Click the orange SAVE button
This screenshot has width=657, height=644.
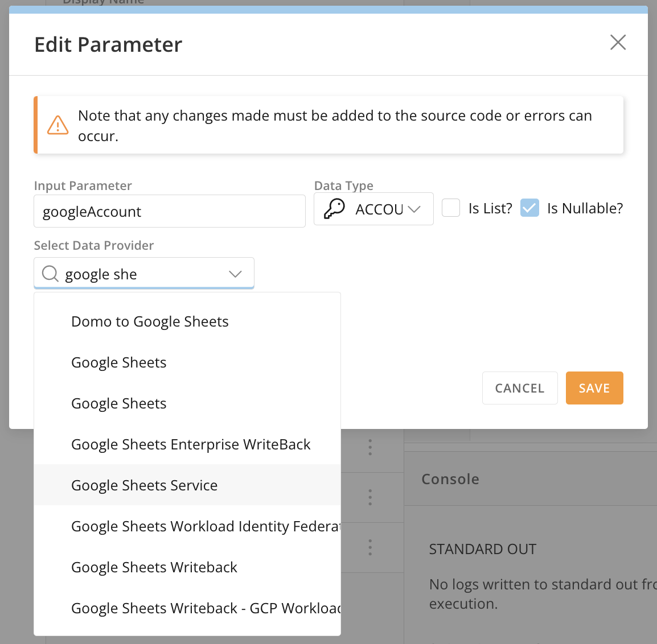tap(594, 388)
